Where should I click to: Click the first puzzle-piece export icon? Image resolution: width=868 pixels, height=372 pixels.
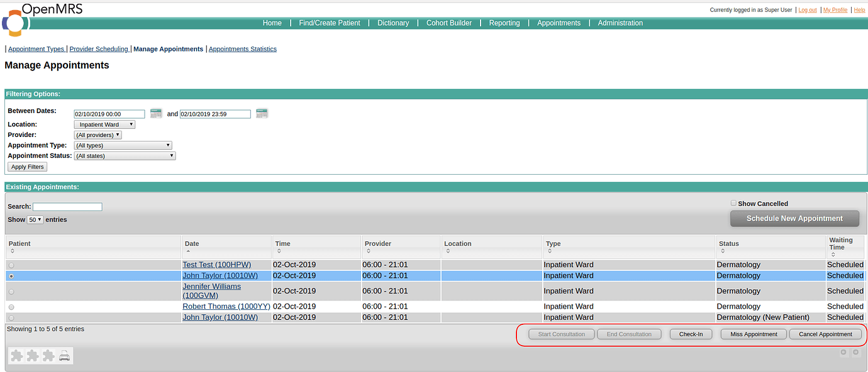[x=16, y=355]
